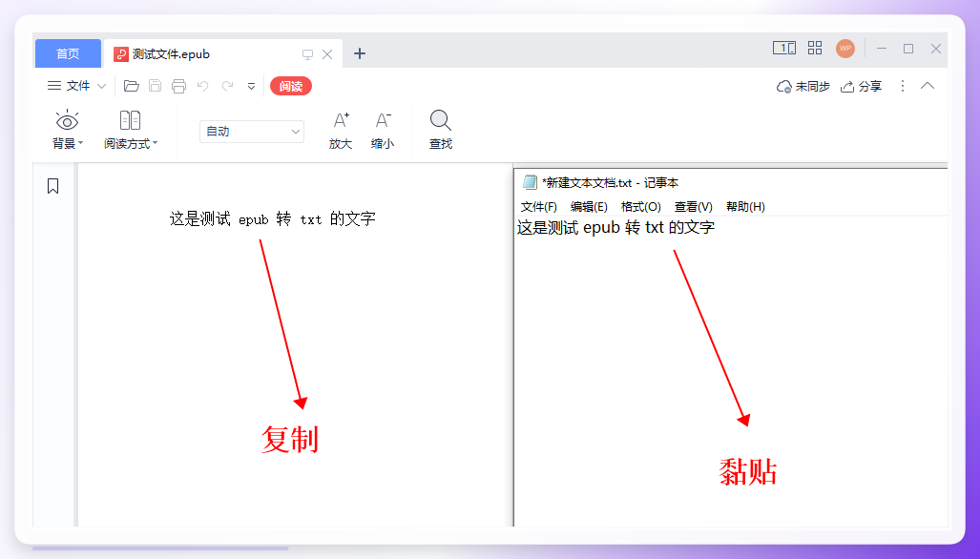The width and height of the screenshot is (980, 559).
Task: Open a new tab with plus button
Action: (360, 53)
